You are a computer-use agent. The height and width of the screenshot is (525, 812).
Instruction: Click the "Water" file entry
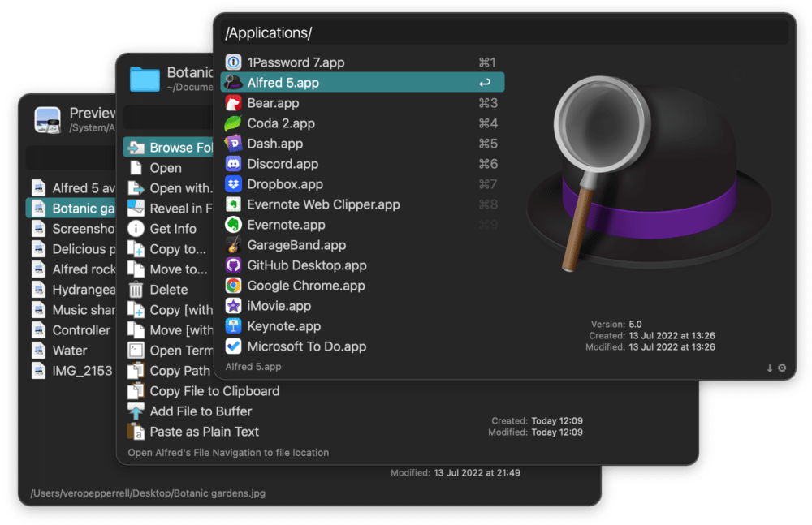click(71, 351)
